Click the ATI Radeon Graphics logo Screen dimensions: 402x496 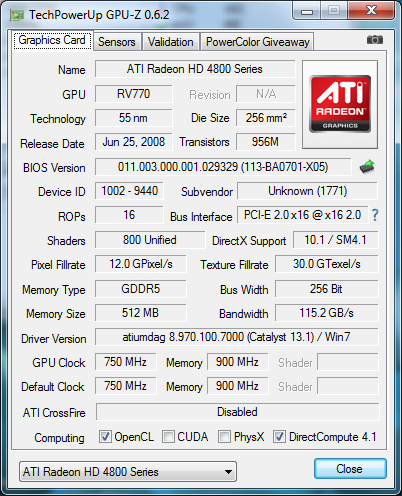point(340,104)
